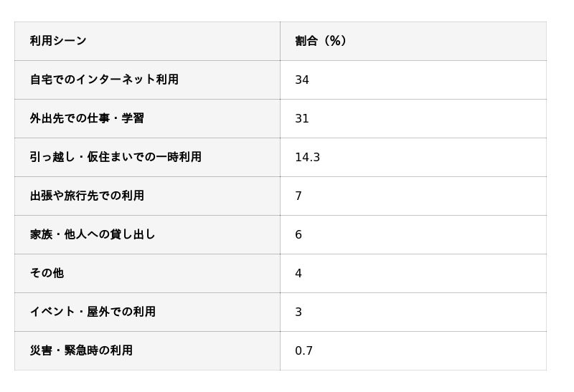The image size is (574, 392).
Task: Click the value 3 cell
Action: [x=298, y=312]
